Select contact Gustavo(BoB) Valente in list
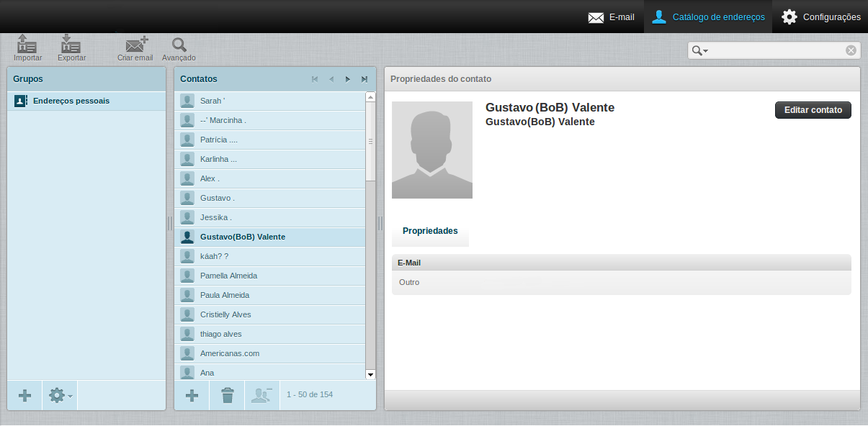 (x=270, y=237)
